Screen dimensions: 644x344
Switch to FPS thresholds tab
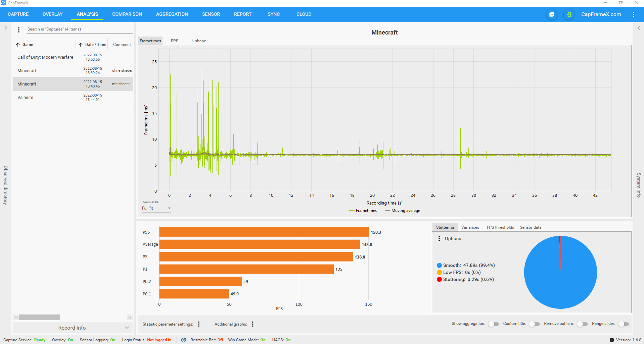[500, 227]
